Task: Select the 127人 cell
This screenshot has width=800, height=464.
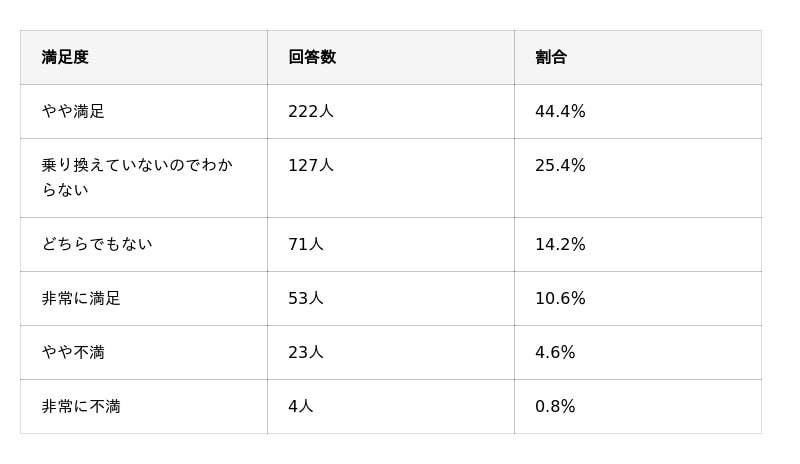Action: click(311, 165)
